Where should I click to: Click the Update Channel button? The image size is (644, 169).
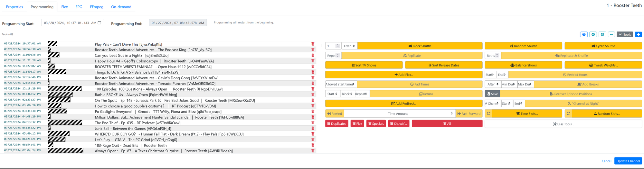[628, 161]
